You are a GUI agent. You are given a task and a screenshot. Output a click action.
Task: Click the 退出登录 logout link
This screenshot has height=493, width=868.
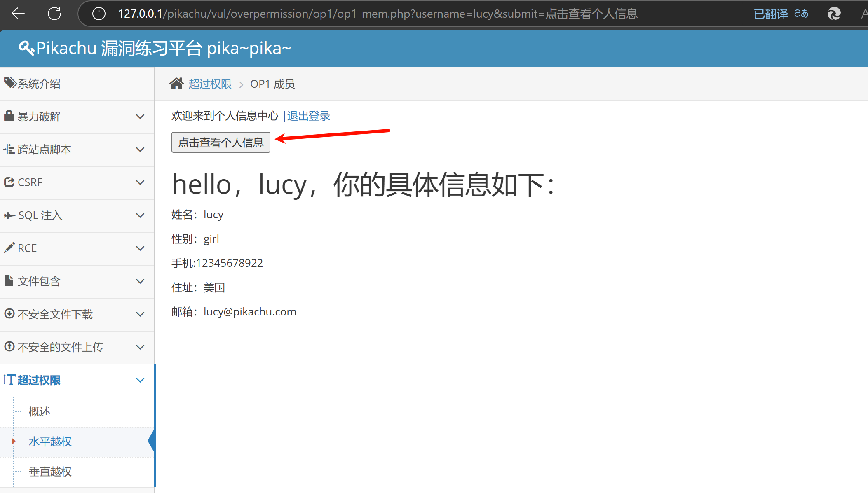(309, 116)
